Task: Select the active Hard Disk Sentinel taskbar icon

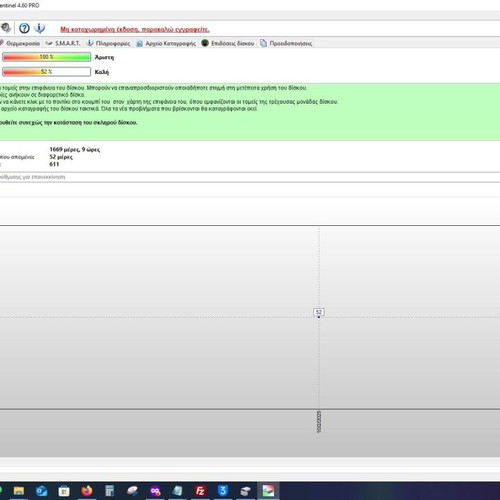Action: (x=268, y=491)
